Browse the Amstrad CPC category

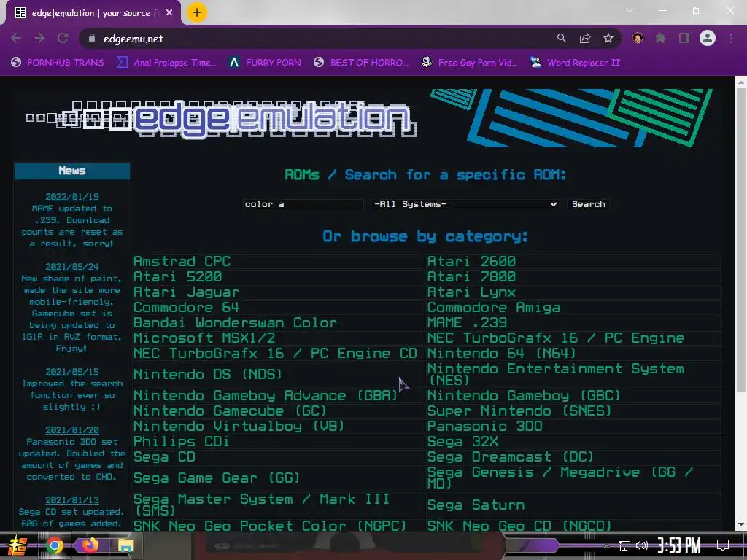tap(182, 262)
